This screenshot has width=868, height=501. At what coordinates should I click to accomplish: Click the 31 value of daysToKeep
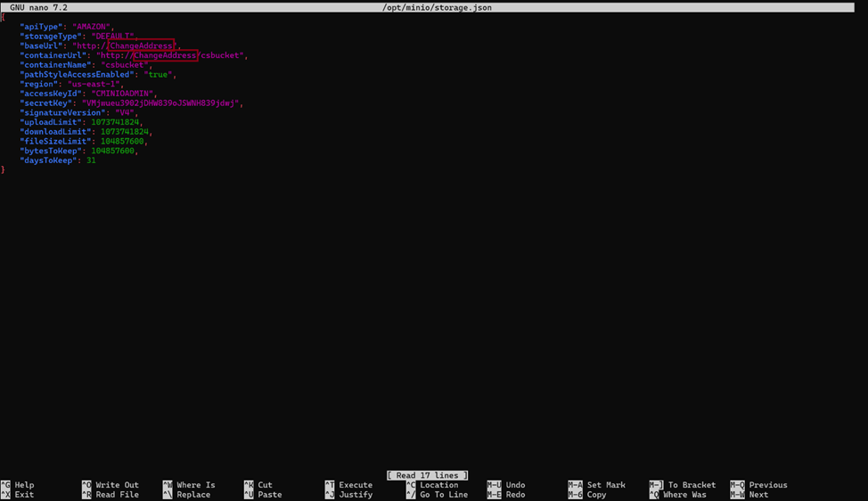[91, 160]
